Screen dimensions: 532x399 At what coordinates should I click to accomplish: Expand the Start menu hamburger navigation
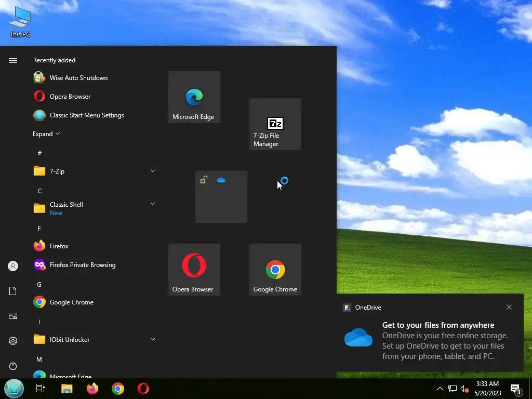[x=13, y=60]
